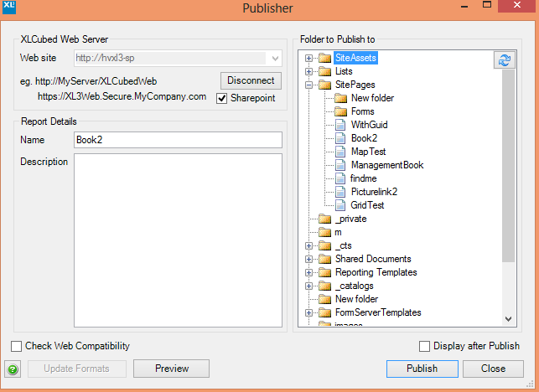Select the 'Picturelink2' tree entry text
The width and height of the screenshot is (539, 392).
[x=375, y=192]
